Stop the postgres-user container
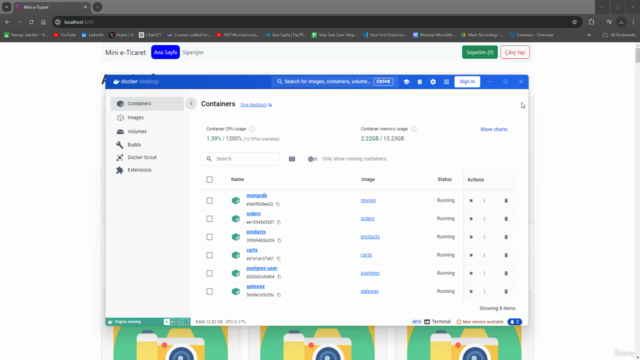The height and width of the screenshot is (360, 640). coord(471,273)
